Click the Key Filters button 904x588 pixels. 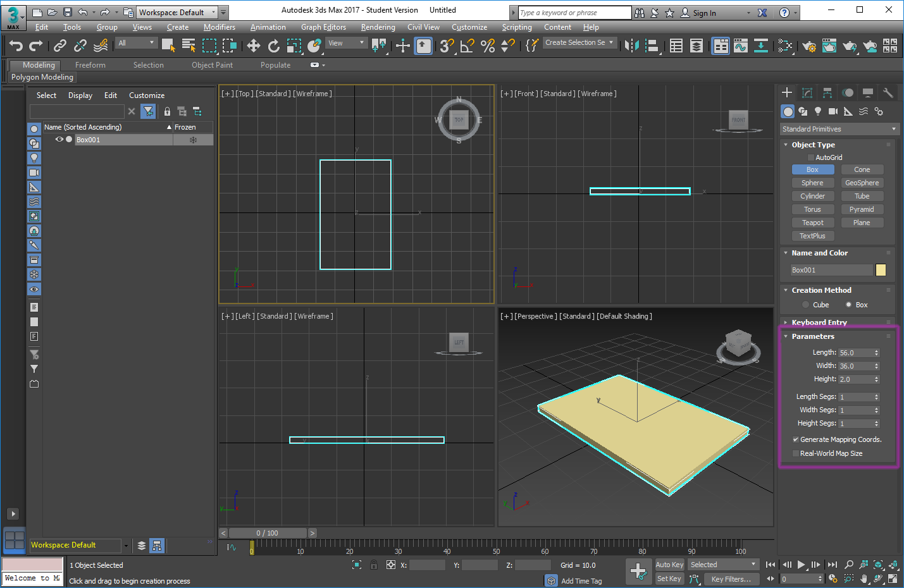731,579
